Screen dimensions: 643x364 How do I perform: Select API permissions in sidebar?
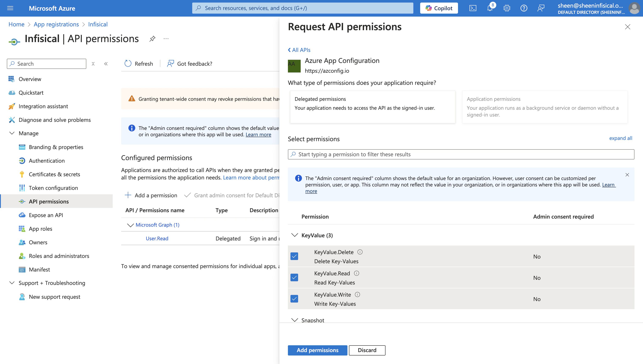[57, 201]
